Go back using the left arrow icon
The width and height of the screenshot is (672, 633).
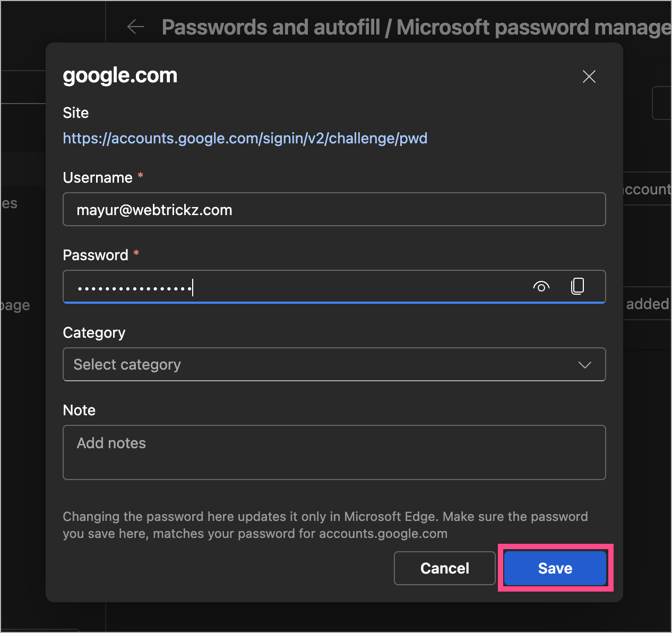[x=136, y=27]
